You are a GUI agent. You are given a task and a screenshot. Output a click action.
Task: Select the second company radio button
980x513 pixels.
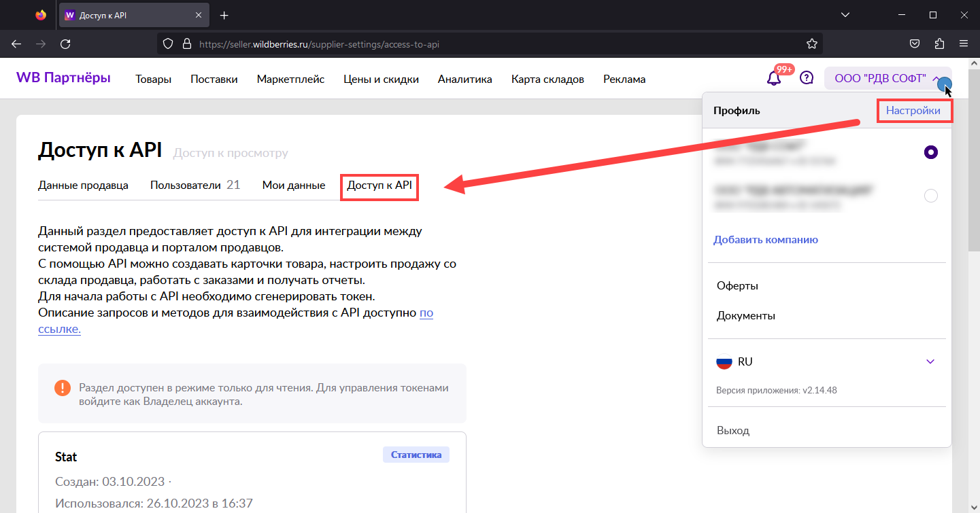pyautogui.click(x=931, y=196)
